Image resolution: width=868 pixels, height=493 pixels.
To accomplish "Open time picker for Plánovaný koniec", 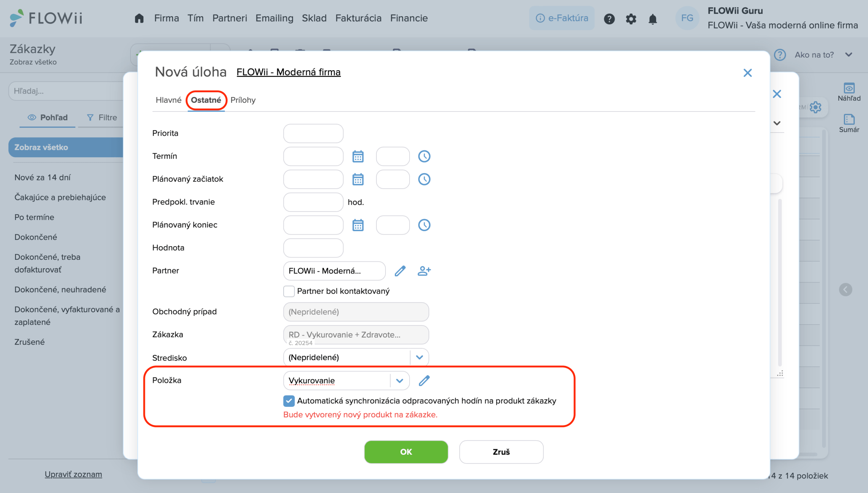I will coord(424,225).
